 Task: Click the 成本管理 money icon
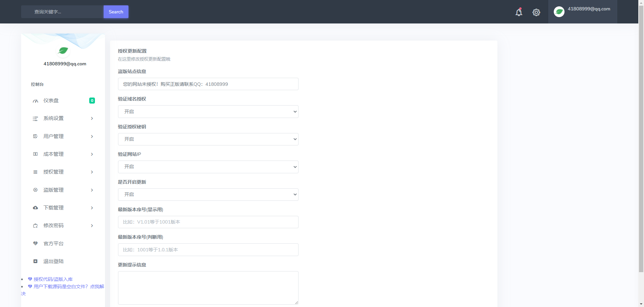point(35,154)
